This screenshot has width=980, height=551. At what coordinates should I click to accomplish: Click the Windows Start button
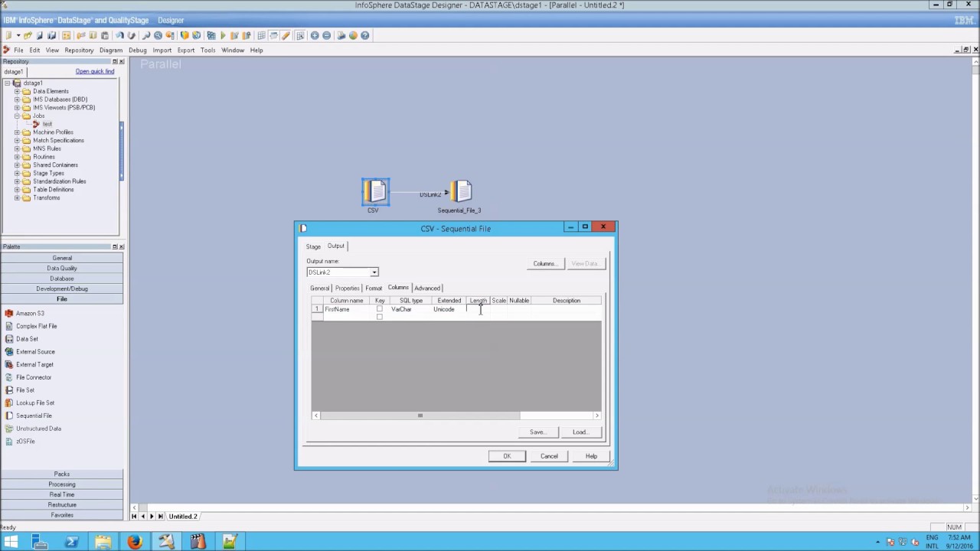coord(11,542)
